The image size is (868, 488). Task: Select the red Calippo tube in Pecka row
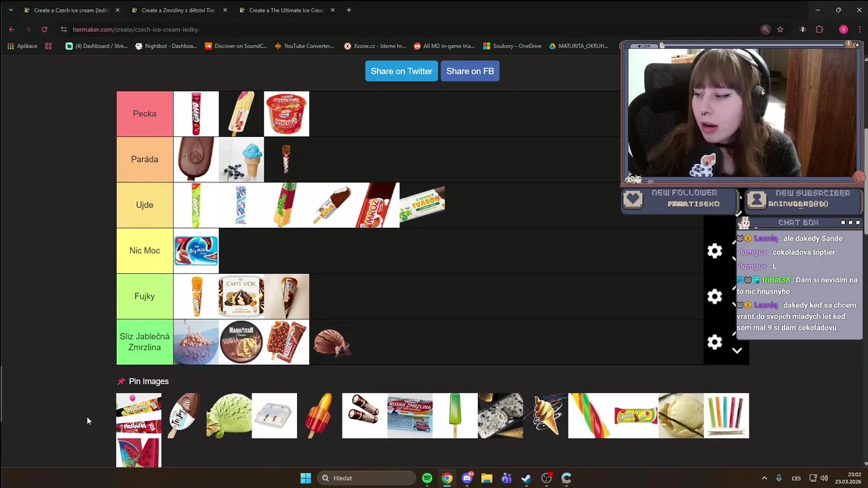point(196,114)
